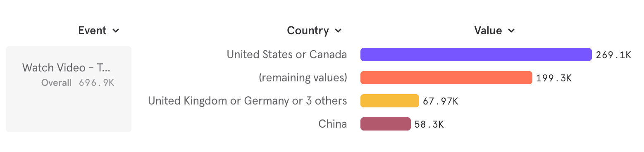This screenshot has height=152, width=644.
Task: Click the 58.3K value label
Action: 429,124
